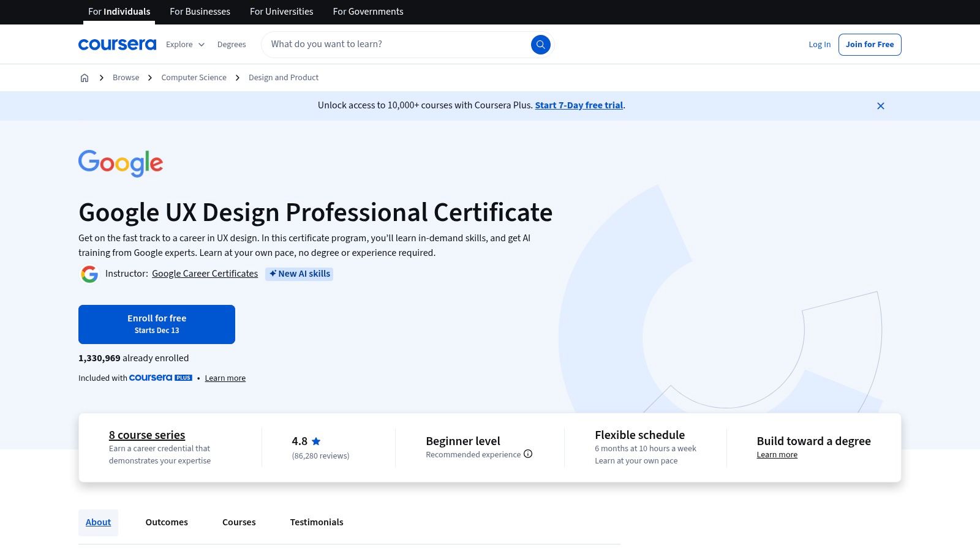Click the Coursera logo to go home
The image size is (980, 551).
point(117,44)
